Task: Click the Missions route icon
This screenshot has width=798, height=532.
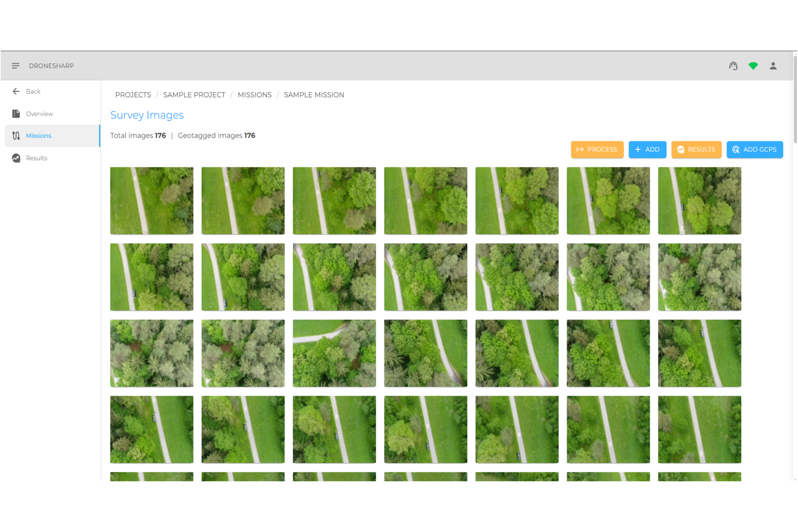Action: point(16,136)
